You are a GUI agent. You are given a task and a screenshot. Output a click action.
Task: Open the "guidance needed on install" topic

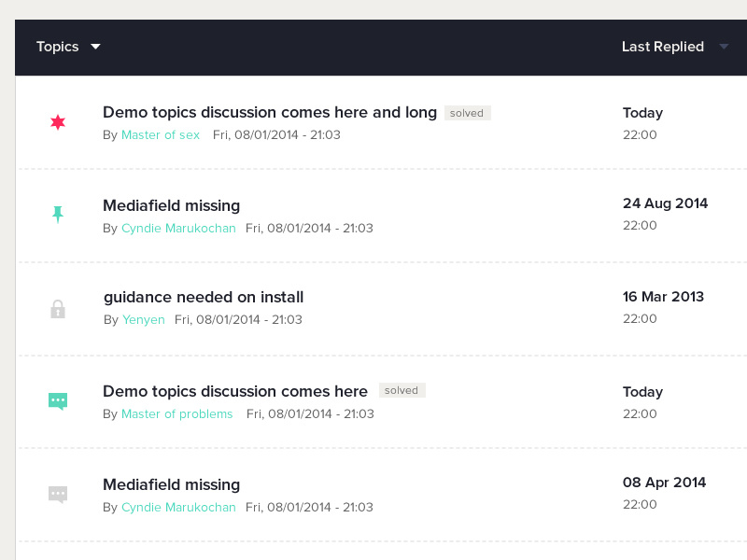click(204, 298)
